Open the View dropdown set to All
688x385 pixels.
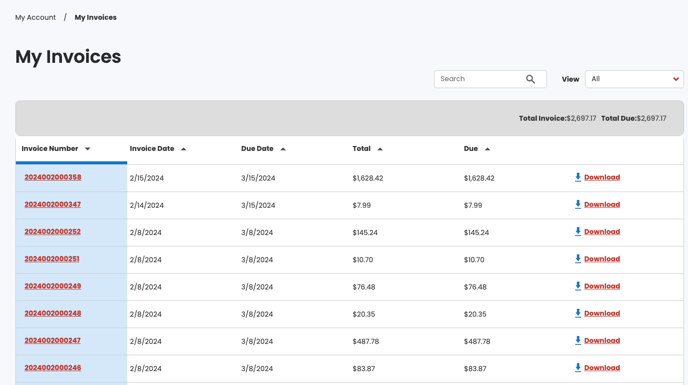(634, 79)
